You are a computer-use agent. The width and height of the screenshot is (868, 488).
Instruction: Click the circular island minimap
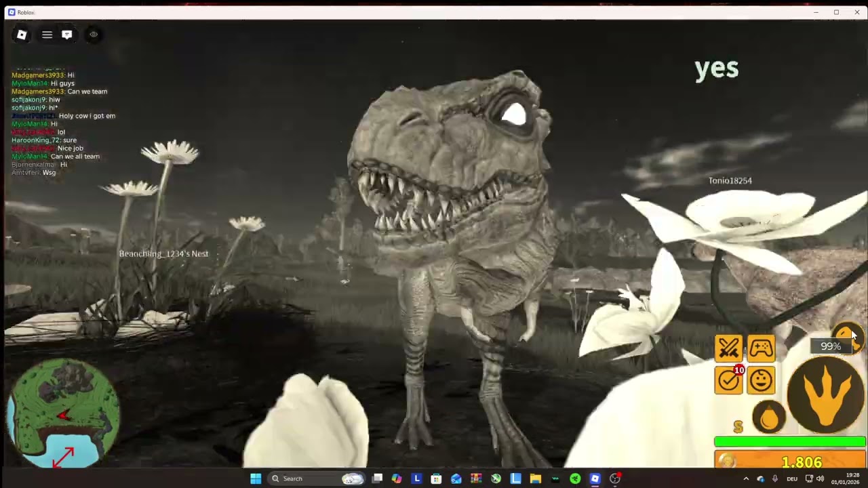tap(64, 412)
